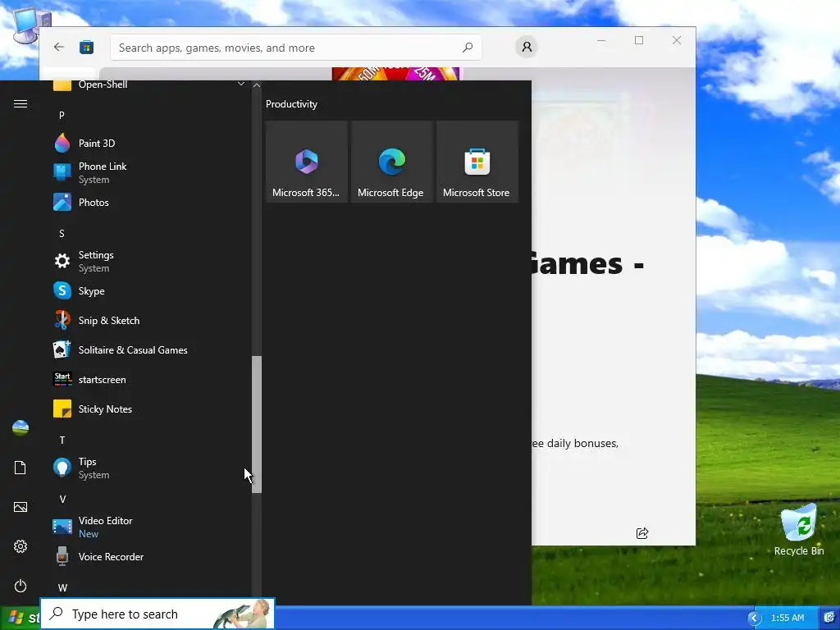Viewport: 840px width, 630px height.
Task: Open Settings gear in the Start sidebar
Action: [x=21, y=546]
